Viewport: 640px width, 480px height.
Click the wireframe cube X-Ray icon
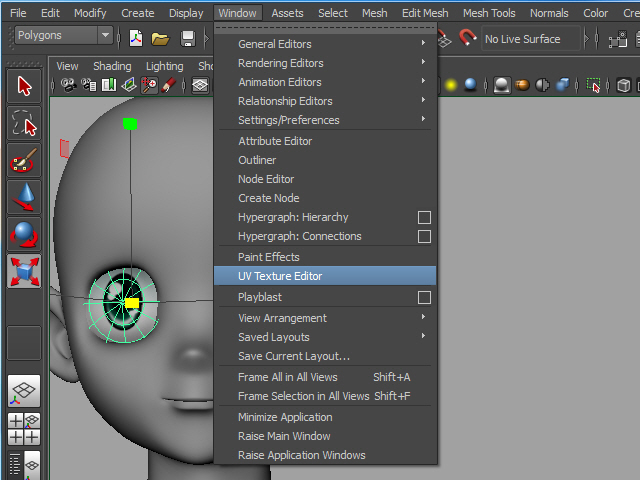tap(623, 85)
